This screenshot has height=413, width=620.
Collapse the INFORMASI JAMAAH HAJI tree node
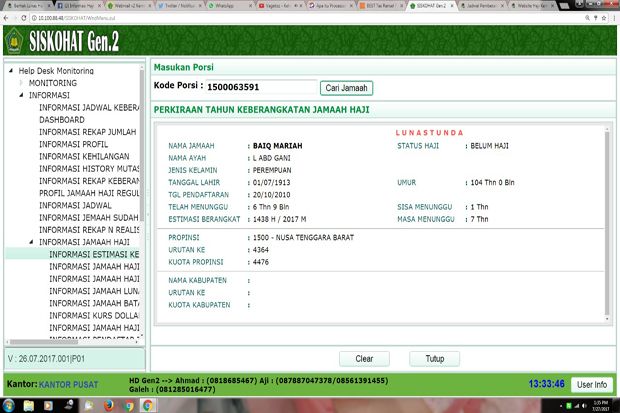[31, 242]
